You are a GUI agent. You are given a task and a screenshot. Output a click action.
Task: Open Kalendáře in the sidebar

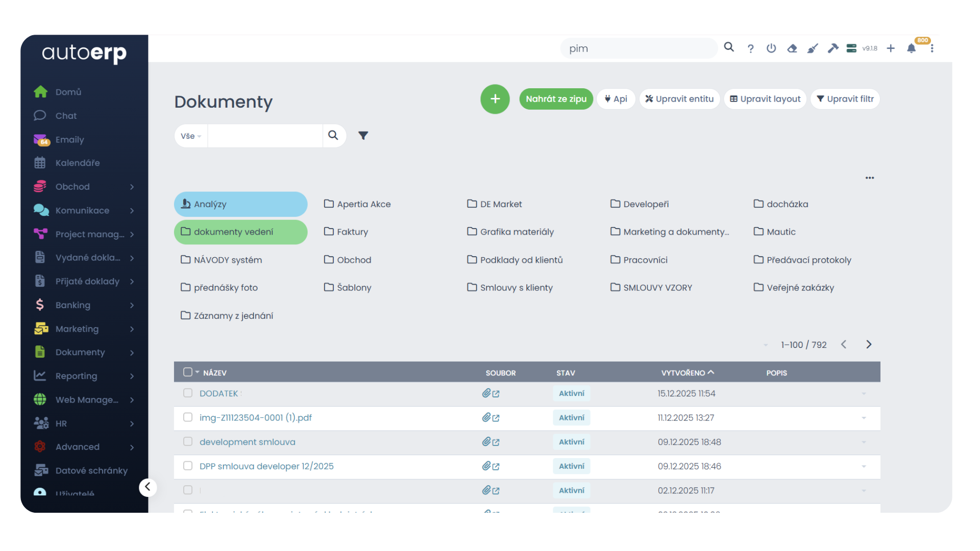[x=78, y=163]
